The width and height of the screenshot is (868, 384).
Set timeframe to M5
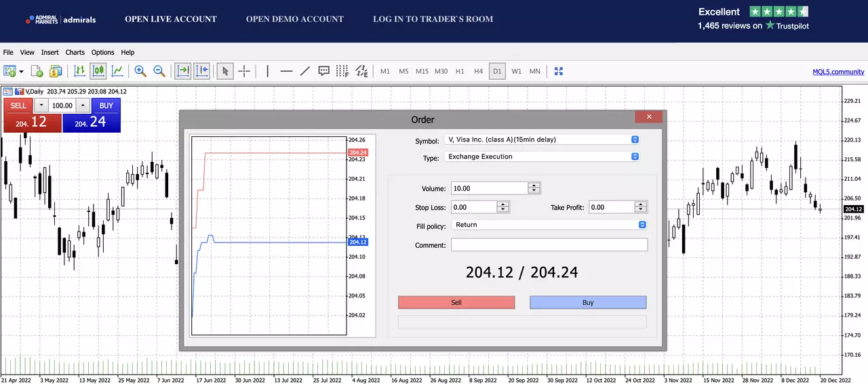pos(403,71)
